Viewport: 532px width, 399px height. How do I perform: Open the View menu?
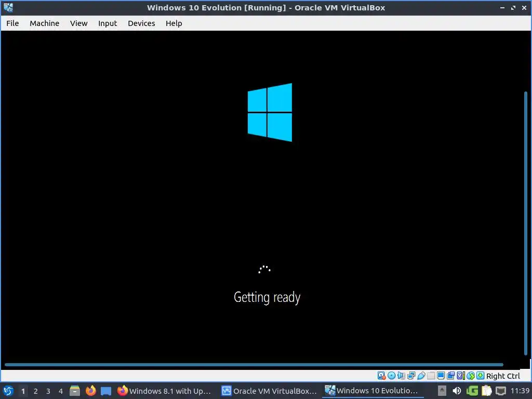[79, 23]
